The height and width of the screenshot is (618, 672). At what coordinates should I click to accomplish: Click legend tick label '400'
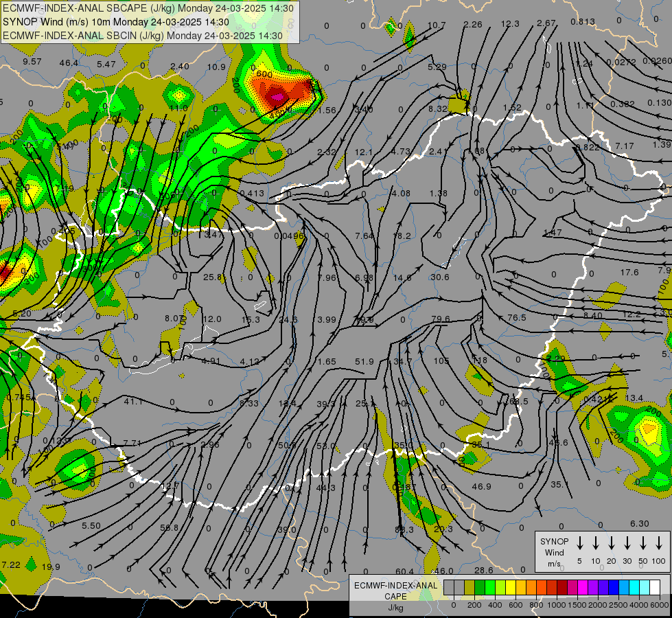(495, 605)
